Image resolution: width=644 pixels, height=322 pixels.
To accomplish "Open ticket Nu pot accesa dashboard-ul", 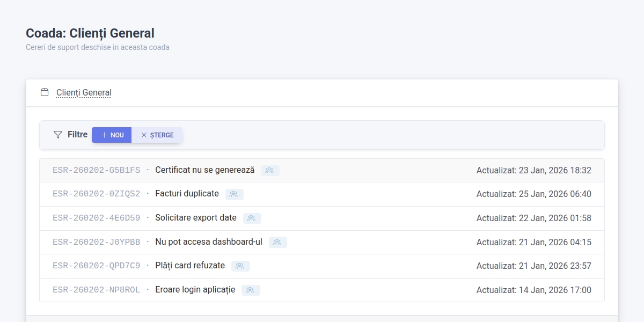I will point(208,242).
